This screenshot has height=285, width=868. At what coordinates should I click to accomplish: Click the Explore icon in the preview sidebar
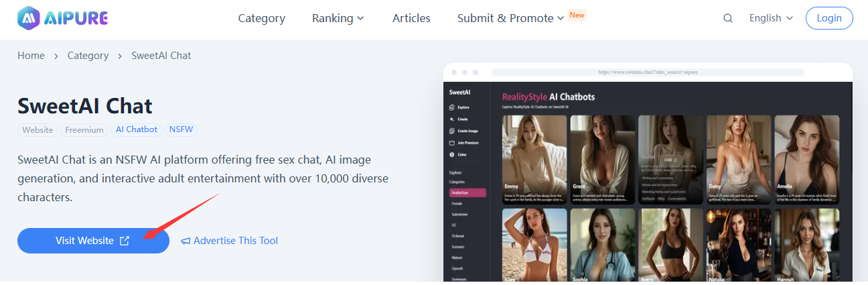coord(452,107)
